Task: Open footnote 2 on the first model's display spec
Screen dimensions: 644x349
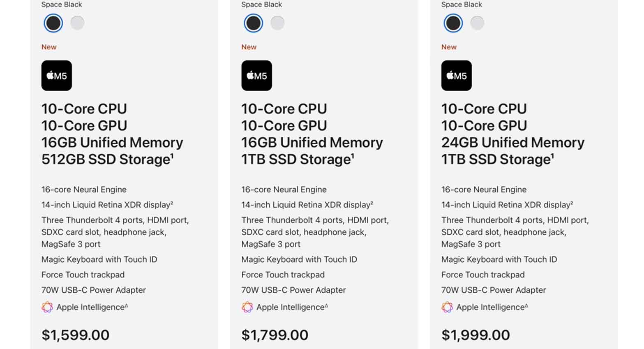Action: pos(172,203)
